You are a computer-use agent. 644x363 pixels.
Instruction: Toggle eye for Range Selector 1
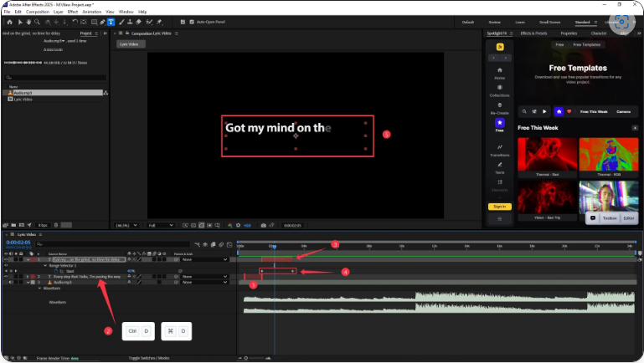pyautogui.click(x=6, y=265)
